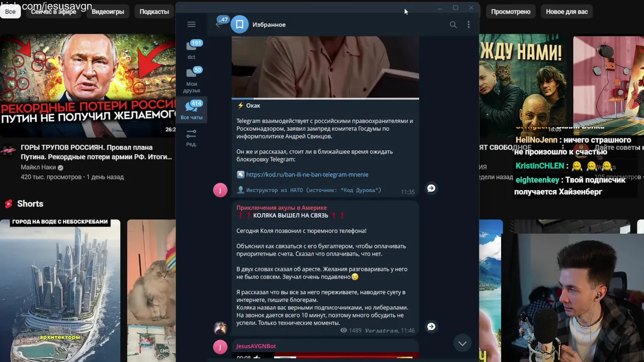The image size is (644, 362).
Task: Jump to the latest message with down chevron
Action: 462,343
